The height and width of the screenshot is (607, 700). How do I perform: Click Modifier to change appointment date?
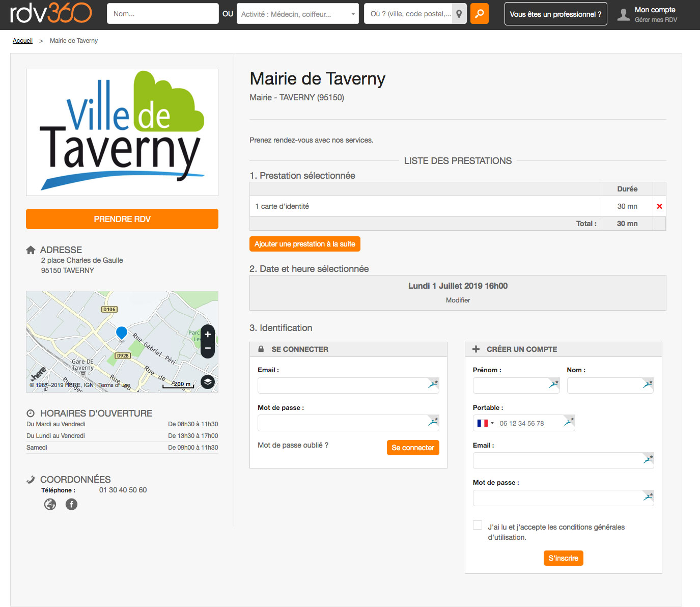pyautogui.click(x=457, y=300)
